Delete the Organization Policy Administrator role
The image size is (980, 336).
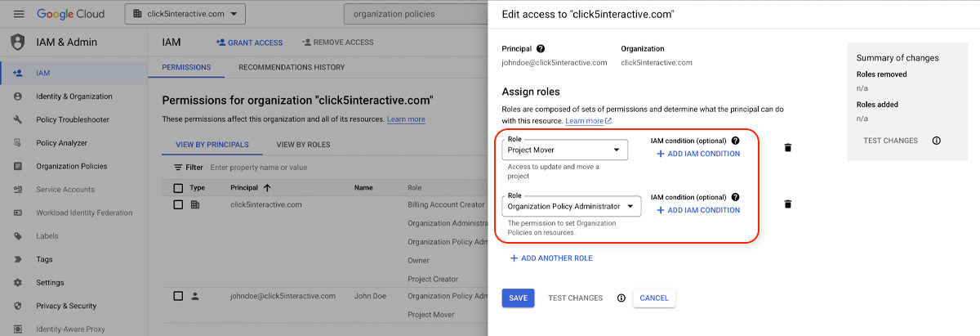pyautogui.click(x=788, y=204)
